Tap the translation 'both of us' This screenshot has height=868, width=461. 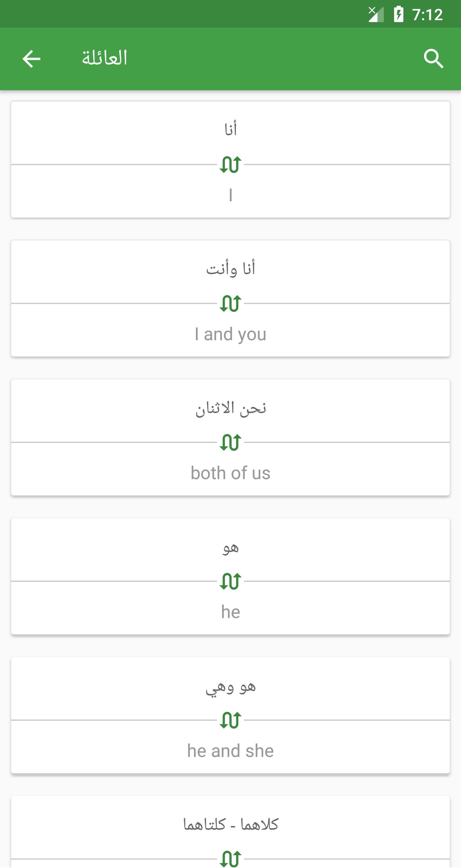tap(230, 473)
